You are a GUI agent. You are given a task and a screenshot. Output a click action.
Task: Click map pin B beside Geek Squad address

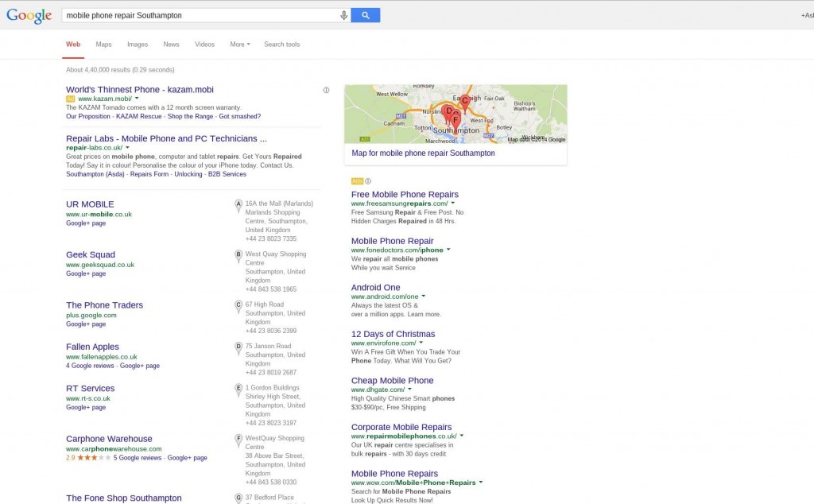pos(238,256)
